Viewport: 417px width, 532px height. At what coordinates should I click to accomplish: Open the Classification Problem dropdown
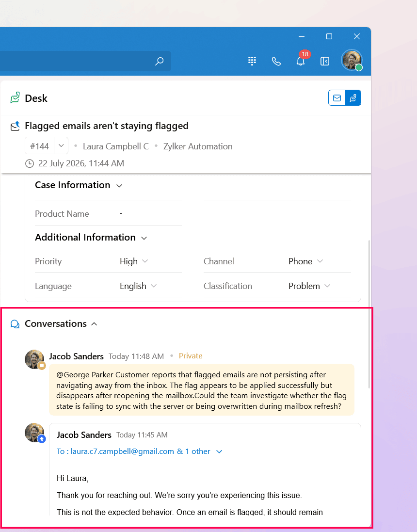click(x=309, y=286)
